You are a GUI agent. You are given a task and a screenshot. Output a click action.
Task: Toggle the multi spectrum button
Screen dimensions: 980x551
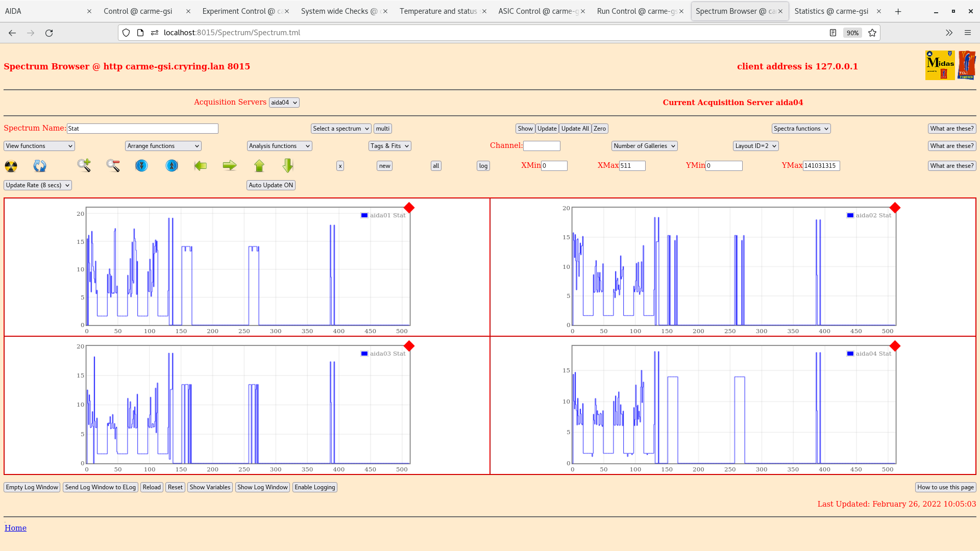pyautogui.click(x=383, y=129)
